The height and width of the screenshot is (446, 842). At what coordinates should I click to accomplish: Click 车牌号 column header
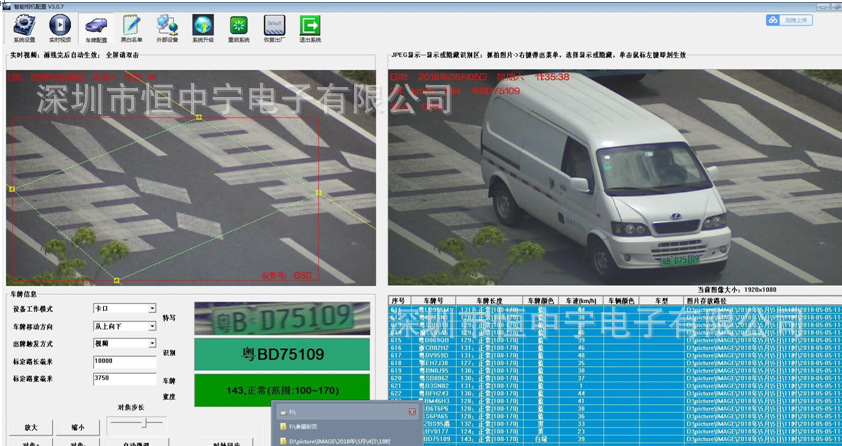pos(433,301)
